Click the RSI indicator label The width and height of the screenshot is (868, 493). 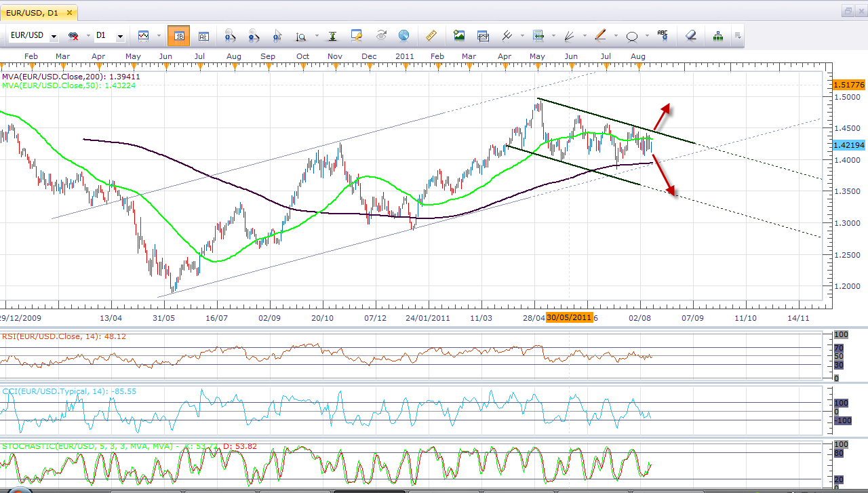click(x=64, y=336)
